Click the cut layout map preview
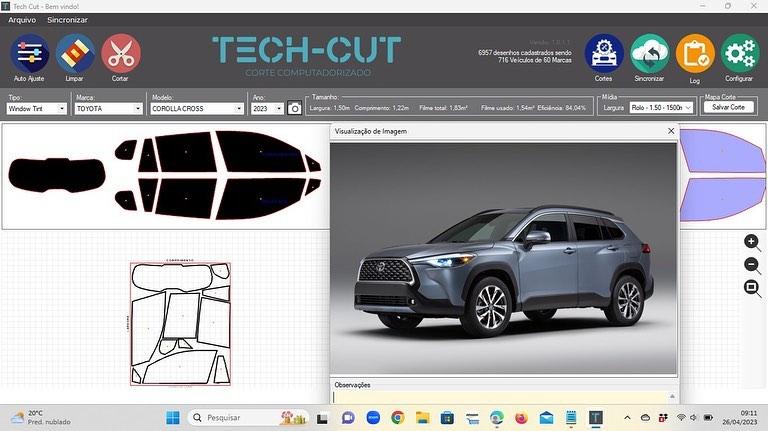The width and height of the screenshot is (768, 431). 180,324
